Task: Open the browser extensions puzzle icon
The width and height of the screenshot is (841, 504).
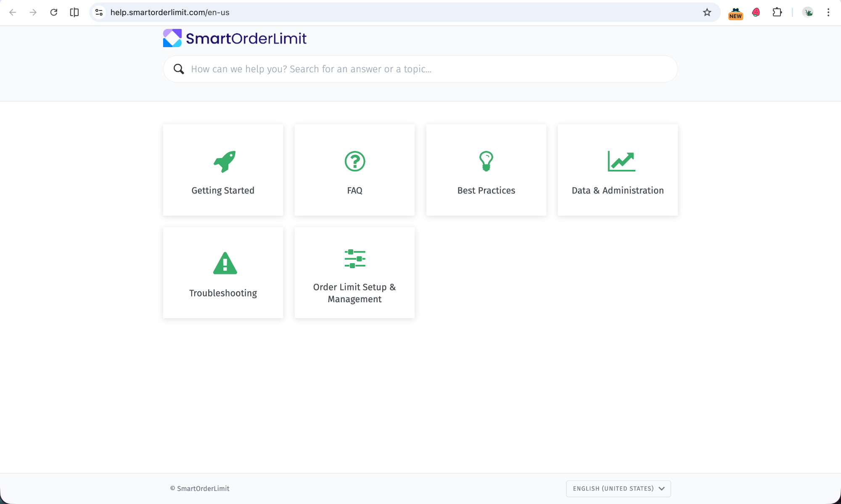Action: point(777,12)
